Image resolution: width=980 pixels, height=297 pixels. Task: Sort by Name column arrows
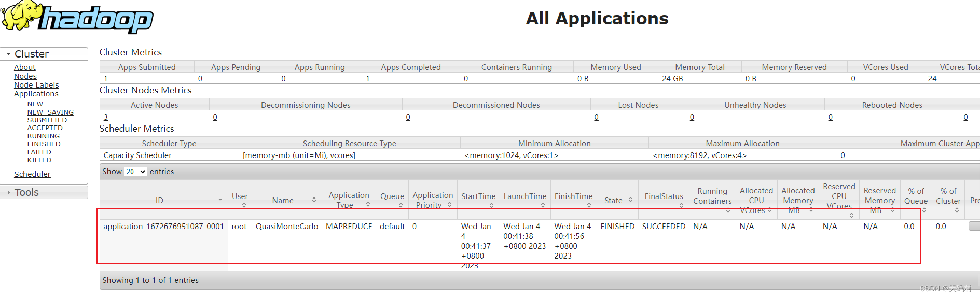pyautogui.click(x=314, y=200)
